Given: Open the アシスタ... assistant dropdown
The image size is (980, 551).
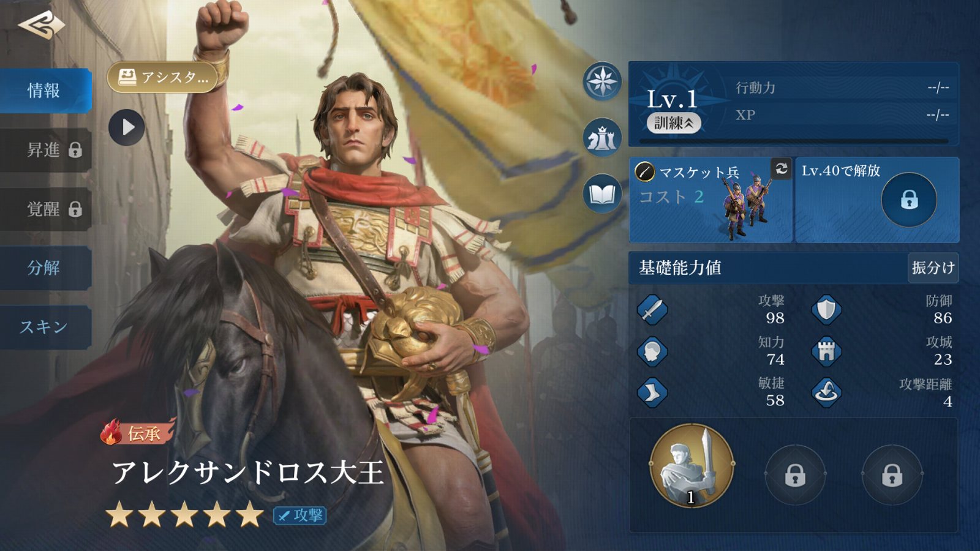Looking at the screenshot, I should coord(164,77).
